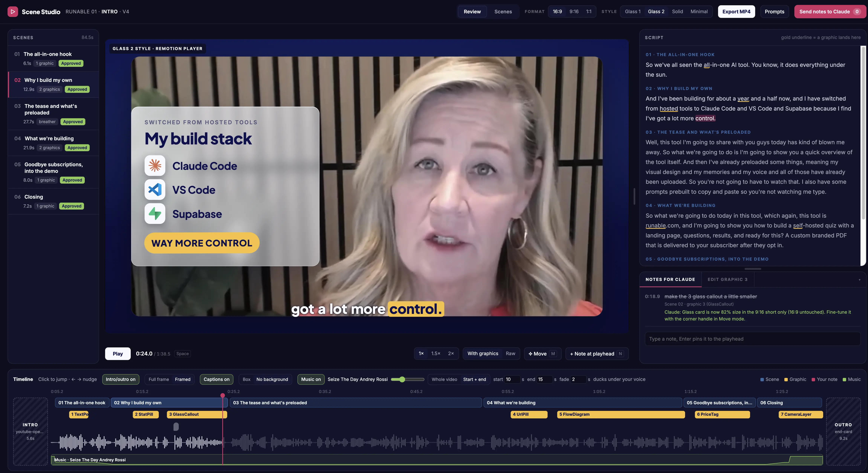This screenshot has height=473, width=868.
Task: Click the 3 GlassCallout graphic clip
Action: click(197, 414)
